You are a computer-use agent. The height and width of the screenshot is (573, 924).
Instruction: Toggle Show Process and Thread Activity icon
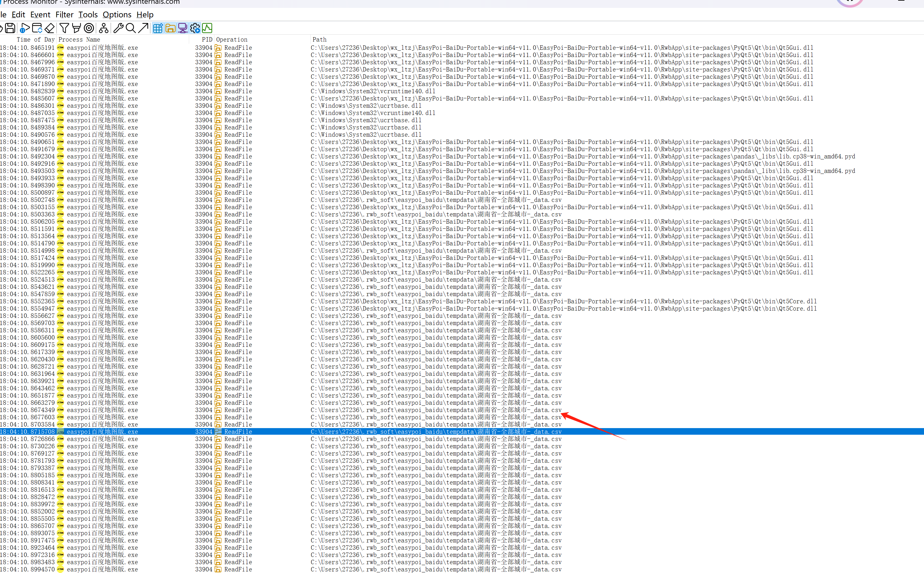pyautogui.click(x=195, y=28)
